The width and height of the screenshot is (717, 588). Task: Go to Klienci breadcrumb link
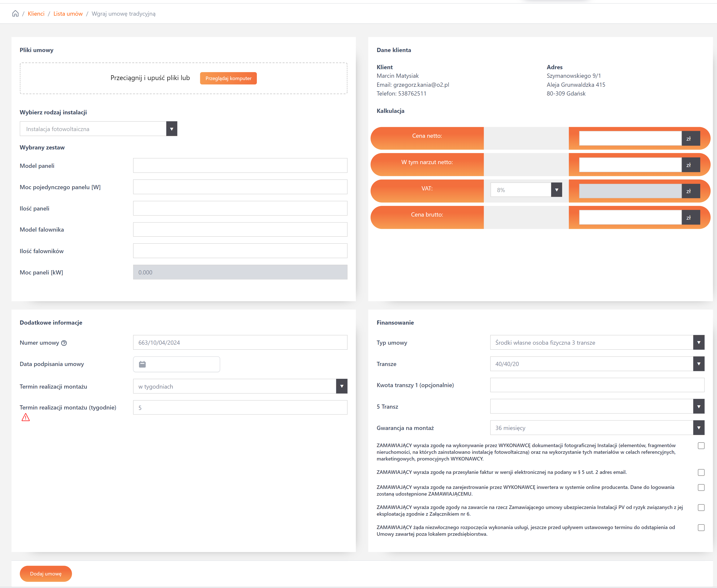coord(36,14)
